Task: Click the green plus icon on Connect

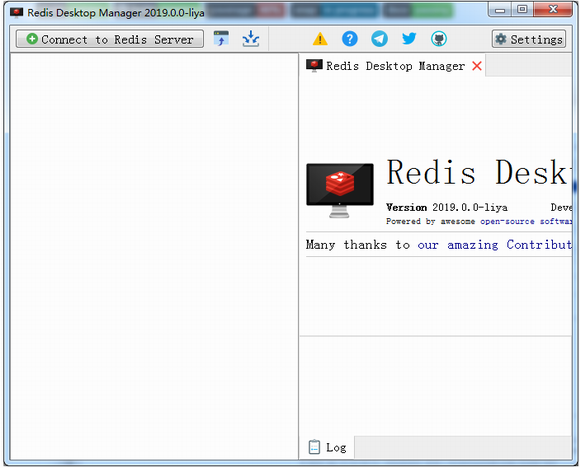Action: click(32, 38)
